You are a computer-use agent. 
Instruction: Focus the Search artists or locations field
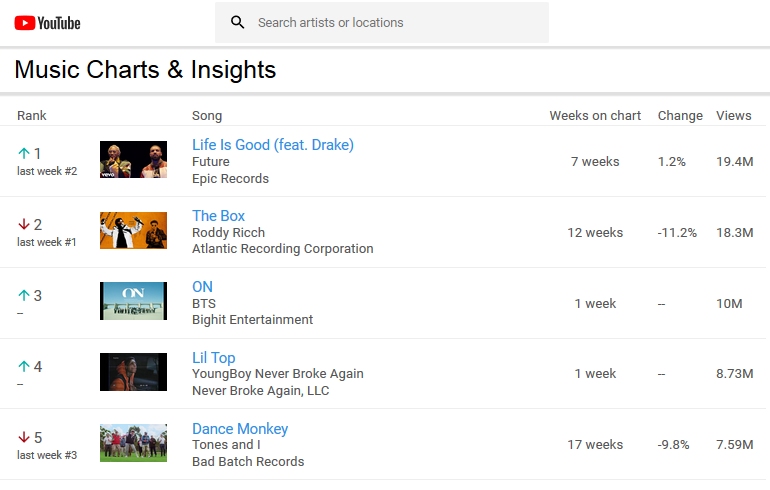point(382,23)
